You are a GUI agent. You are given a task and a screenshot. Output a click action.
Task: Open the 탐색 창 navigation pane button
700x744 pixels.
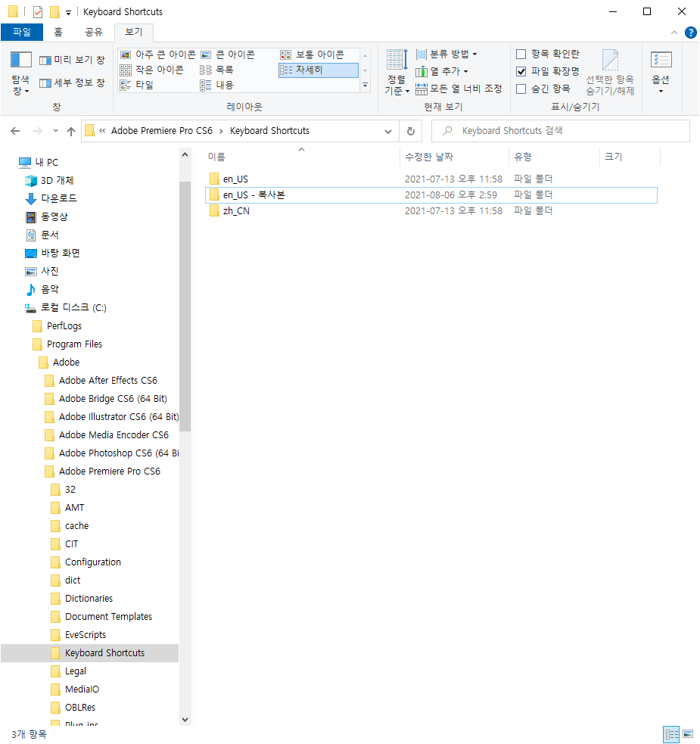20,73
